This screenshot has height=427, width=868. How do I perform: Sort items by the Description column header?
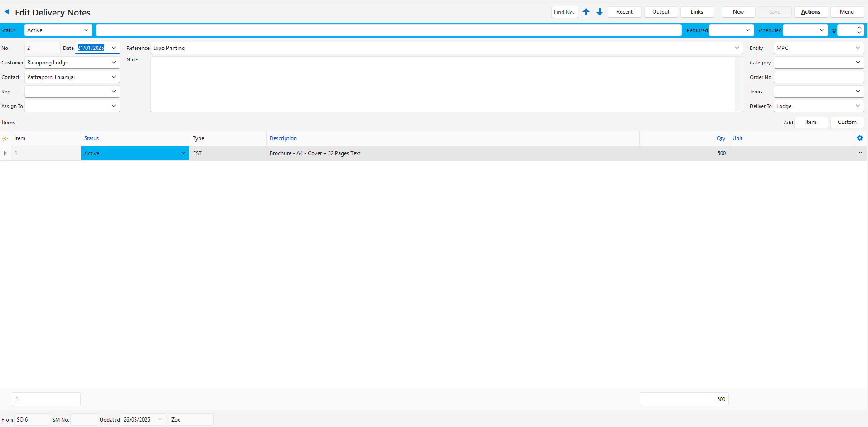283,138
